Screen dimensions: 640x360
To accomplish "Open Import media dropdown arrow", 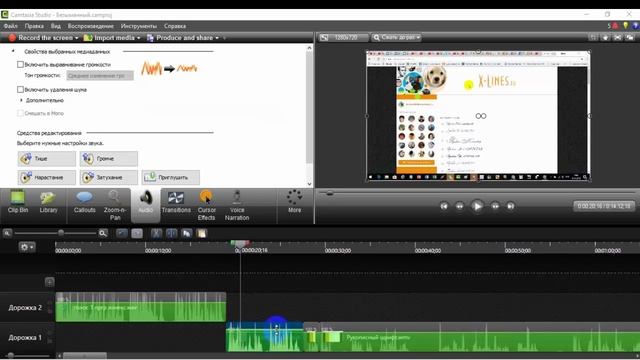I will point(138,38).
